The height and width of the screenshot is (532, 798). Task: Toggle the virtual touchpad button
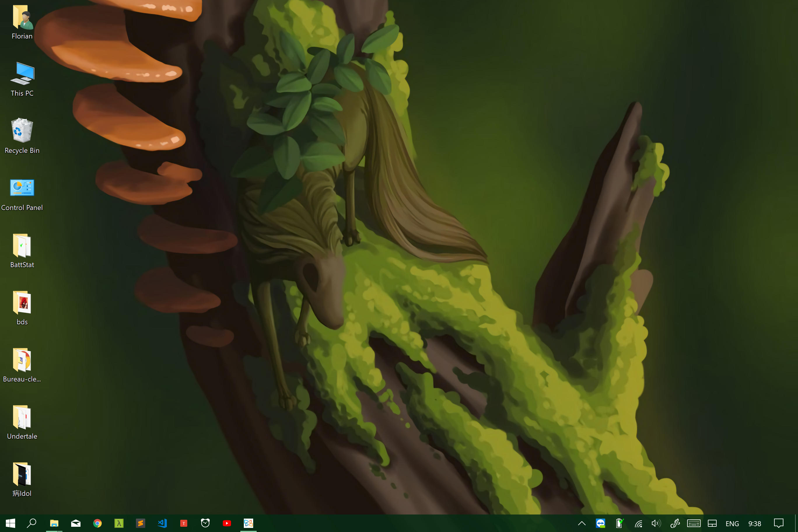coord(712,523)
